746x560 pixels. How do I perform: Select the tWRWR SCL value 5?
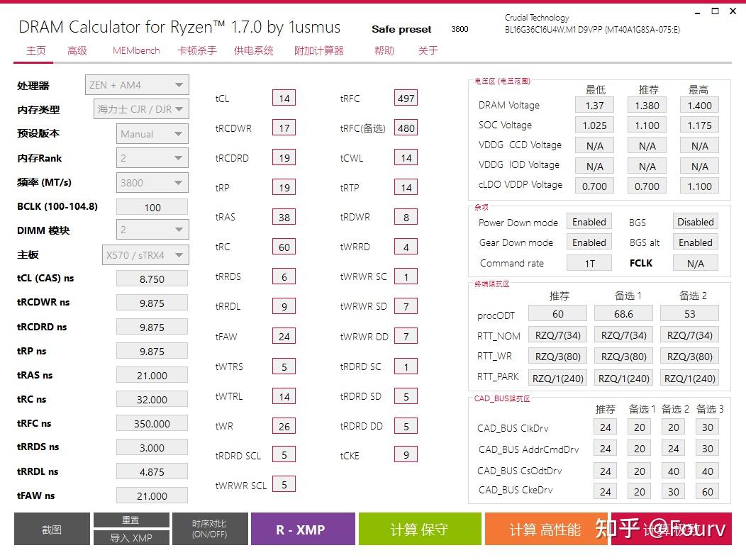[284, 484]
